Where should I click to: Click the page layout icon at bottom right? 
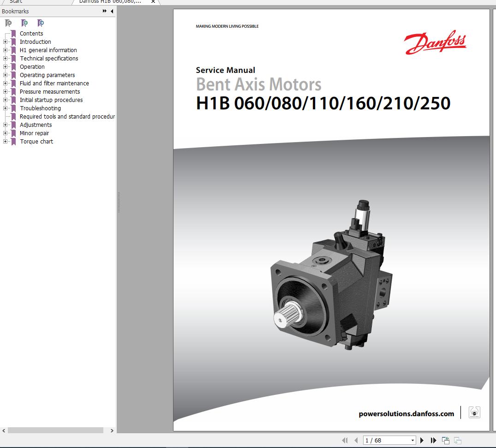(457, 440)
